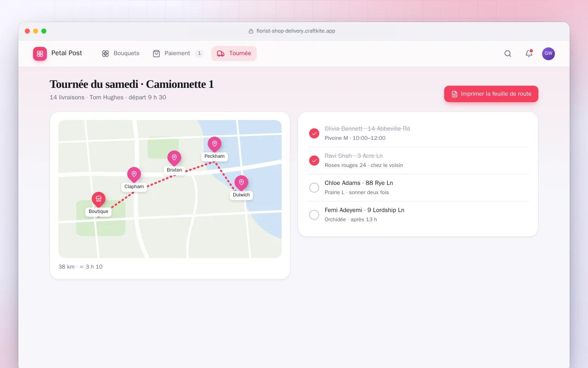The width and height of the screenshot is (588, 368).
Task: Click the "Clapham" map label
Action: click(x=134, y=187)
